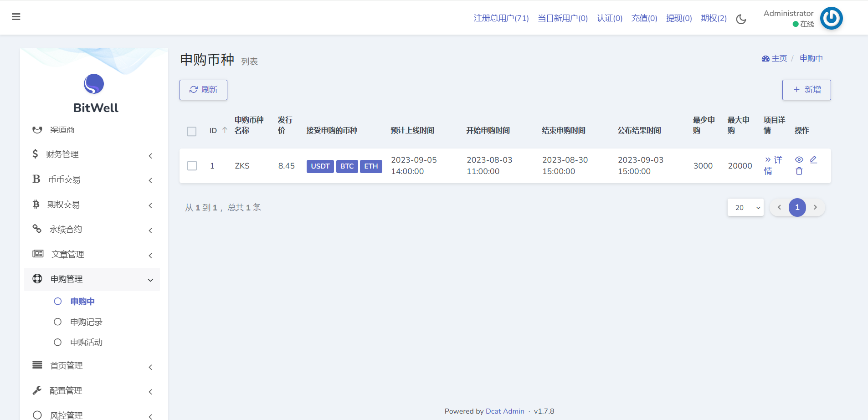Check the checkbox for the ZKS row
This screenshot has width=868, height=420.
tap(192, 166)
